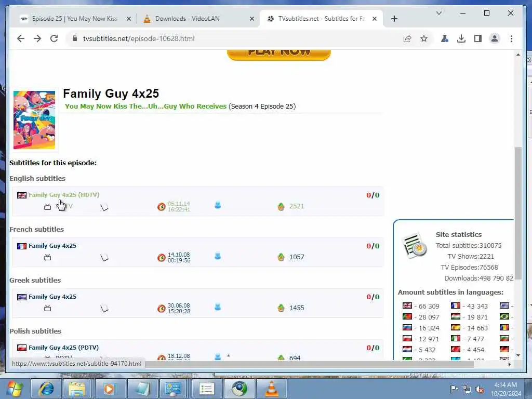Click the French flag in subtitle row

pyautogui.click(x=22, y=246)
